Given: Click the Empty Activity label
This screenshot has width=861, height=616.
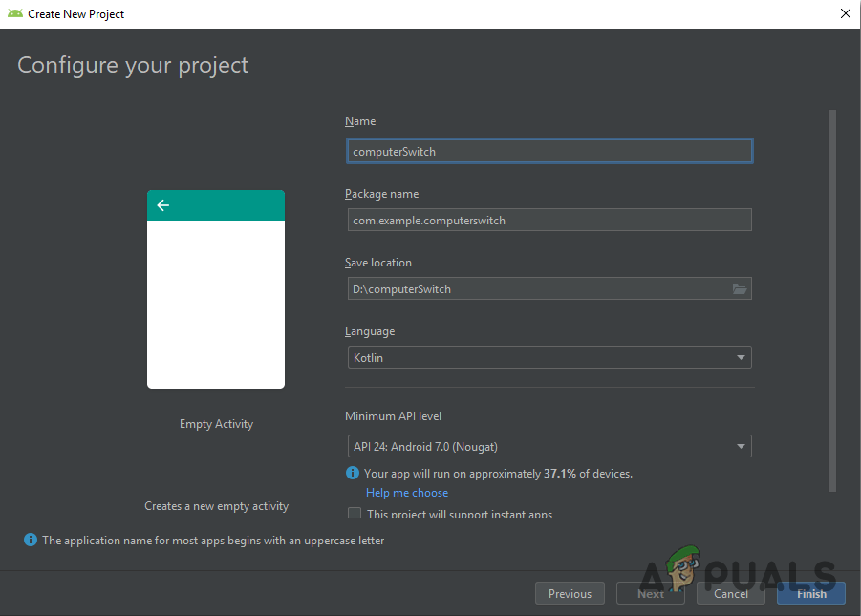Looking at the screenshot, I should point(216,423).
